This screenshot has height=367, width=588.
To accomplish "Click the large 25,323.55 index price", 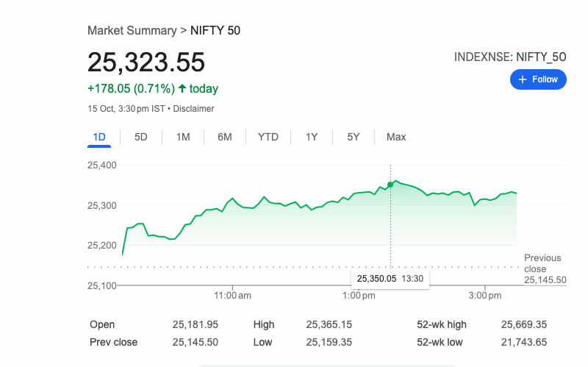I will (x=146, y=62).
